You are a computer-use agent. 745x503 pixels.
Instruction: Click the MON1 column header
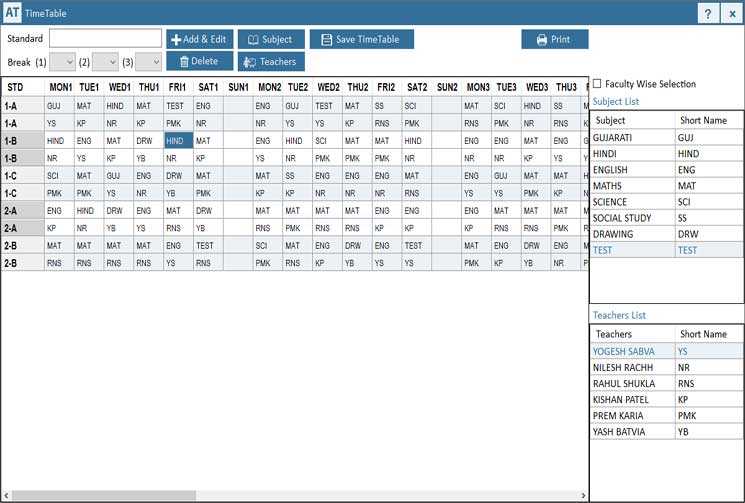(60, 87)
